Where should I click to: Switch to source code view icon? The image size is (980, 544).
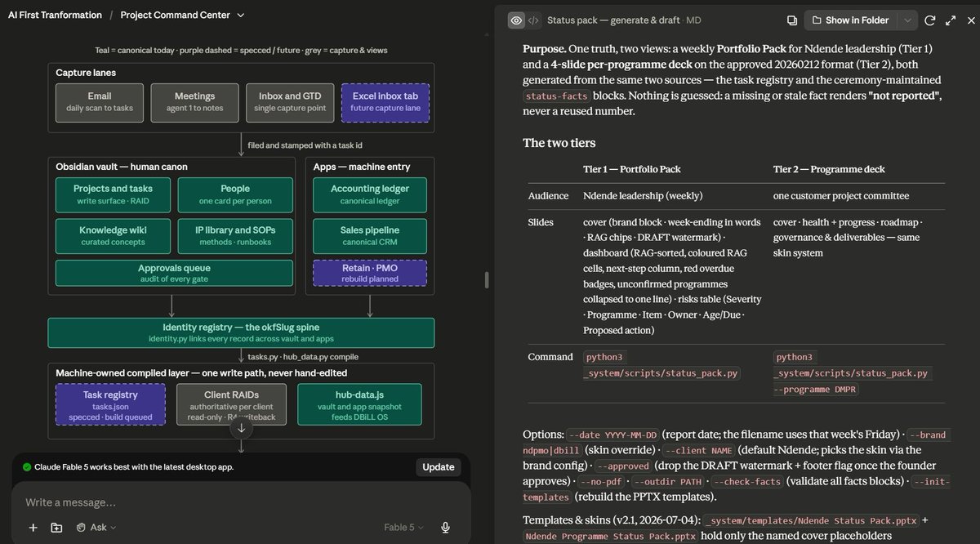pyautogui.click(x=533, y=20)
